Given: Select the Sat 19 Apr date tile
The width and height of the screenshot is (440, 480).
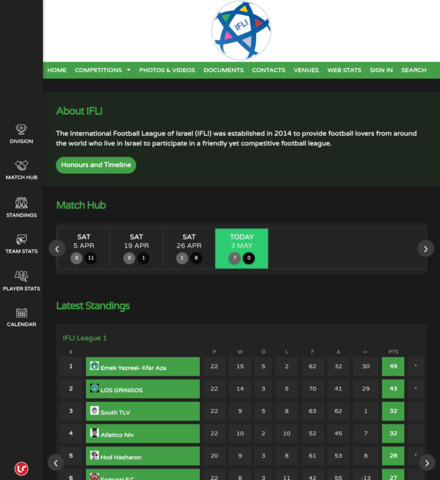Looking at the screenshot, I should (136, 248).
